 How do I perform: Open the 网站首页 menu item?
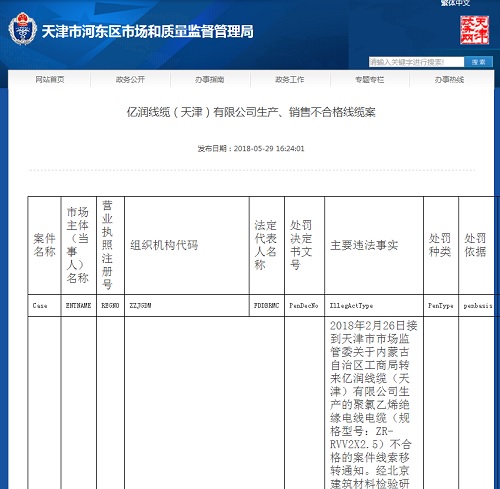coord(50,79)
